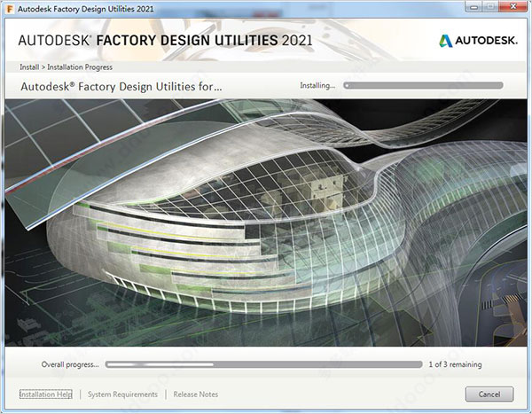
Task: Click the Installing progress bar
Action: (x=423, y=85)
